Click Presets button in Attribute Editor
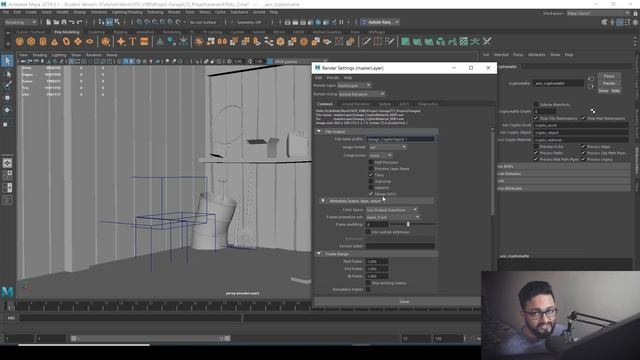640x360 pixels. coord(609,83)
